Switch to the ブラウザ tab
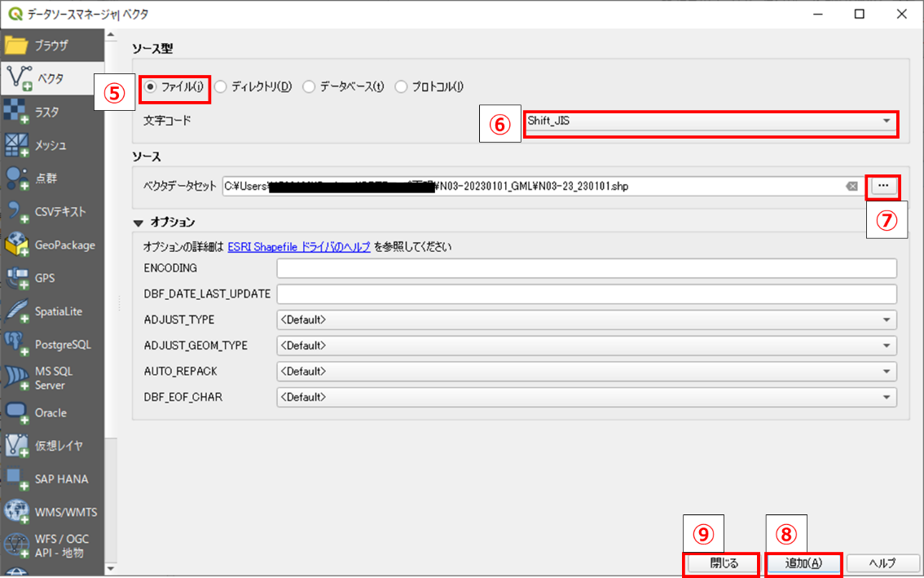 tap(51, 45)
